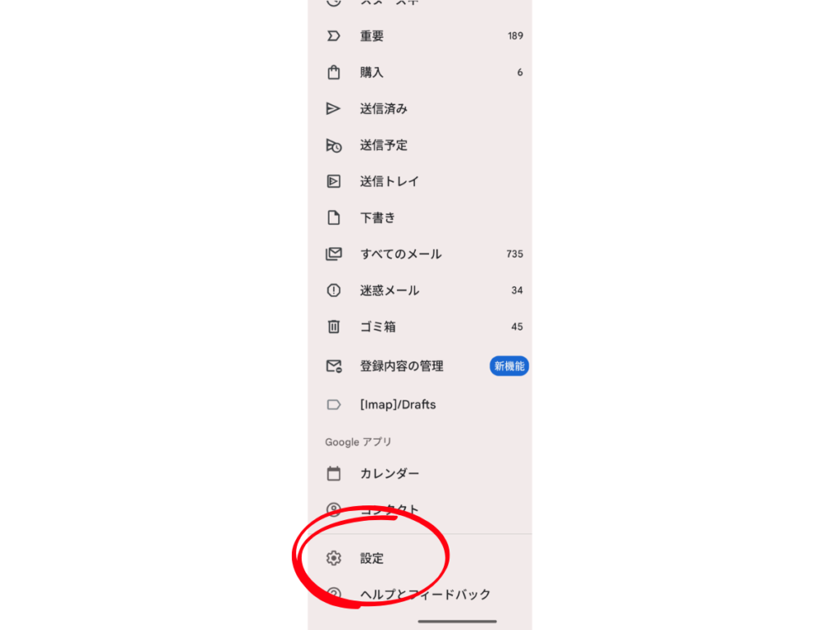The width and height of the screenshot is (840, 630).
Task: Click the calendar icon
Action: [333, 473]
